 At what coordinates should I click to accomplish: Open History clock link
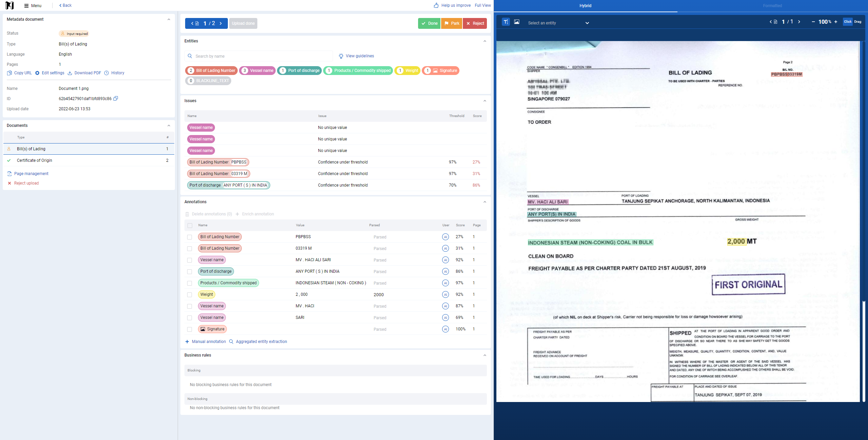pyautogui.click(x=114, y=73)
